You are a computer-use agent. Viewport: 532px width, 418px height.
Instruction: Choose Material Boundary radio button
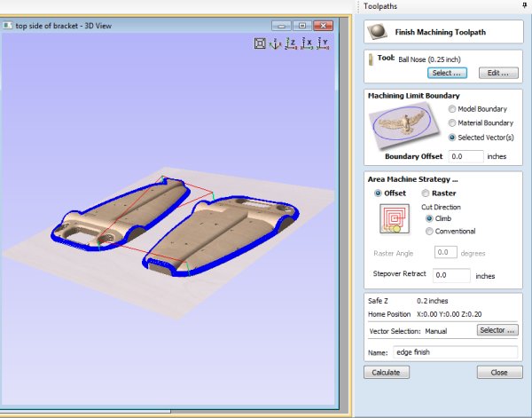[x=453, y=122]
